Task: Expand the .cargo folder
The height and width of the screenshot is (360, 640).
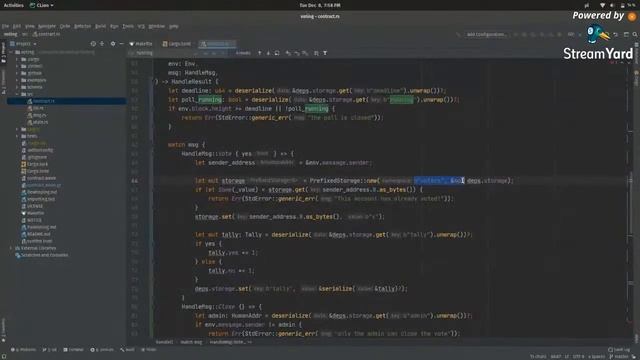Action: [17, 59]
